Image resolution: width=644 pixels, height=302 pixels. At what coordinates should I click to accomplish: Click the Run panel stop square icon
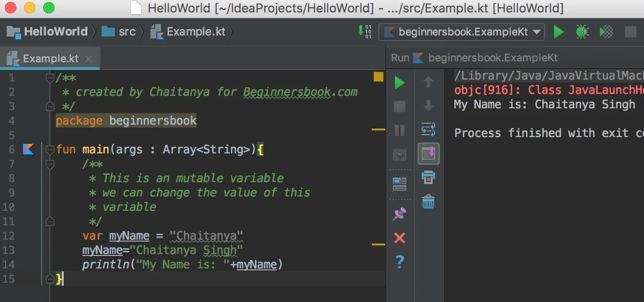coord(399,106)
